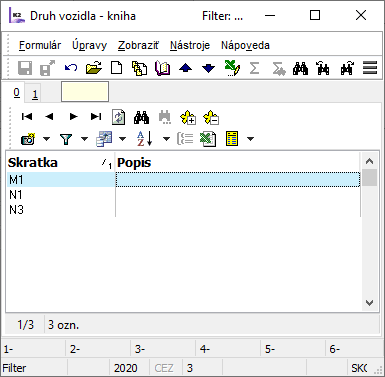This screenshot has width=385, height=377.
Task: Click the A-Z sort icon
Action: [145, 139]
